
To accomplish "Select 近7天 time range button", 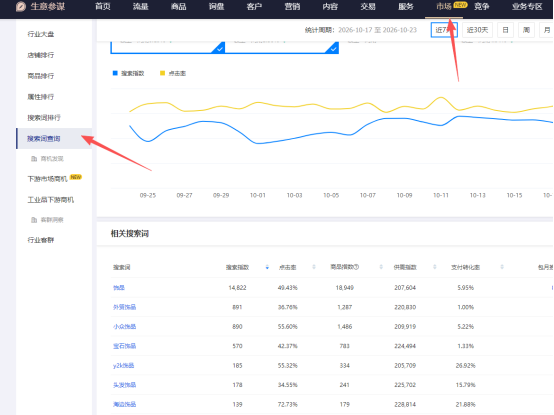I will [x=444, y=30].
